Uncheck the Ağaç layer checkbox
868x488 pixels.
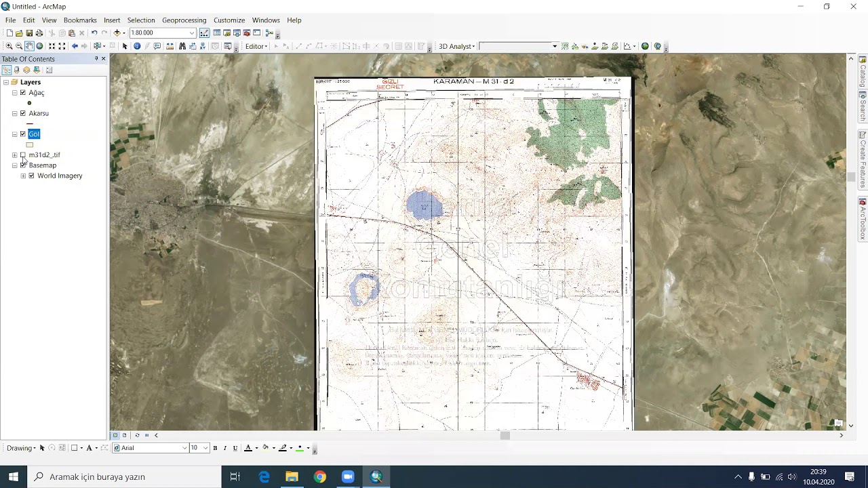coord(23,93)
